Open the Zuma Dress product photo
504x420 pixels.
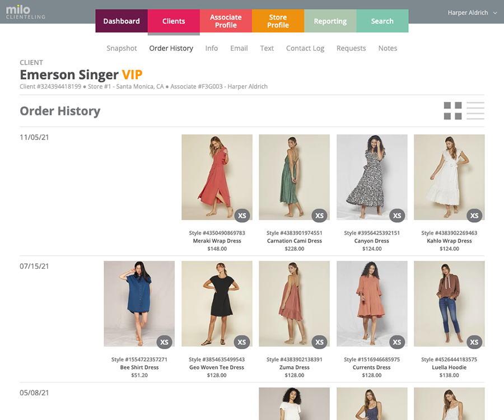click(x=294, y=304)
